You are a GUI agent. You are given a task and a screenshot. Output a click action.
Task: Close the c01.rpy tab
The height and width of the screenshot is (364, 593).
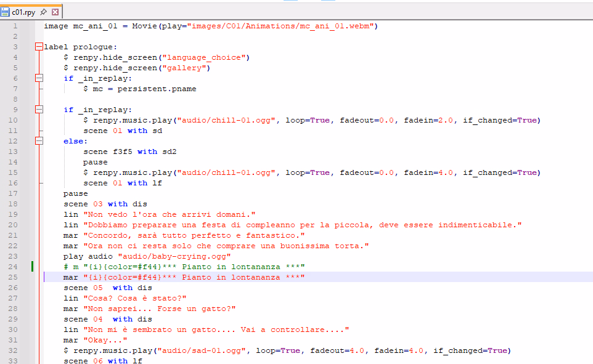coord(55,12)
